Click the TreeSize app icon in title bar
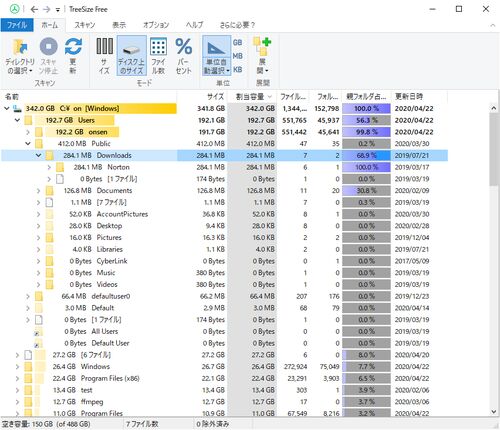The image size is (500, 430). coord(14,9)
